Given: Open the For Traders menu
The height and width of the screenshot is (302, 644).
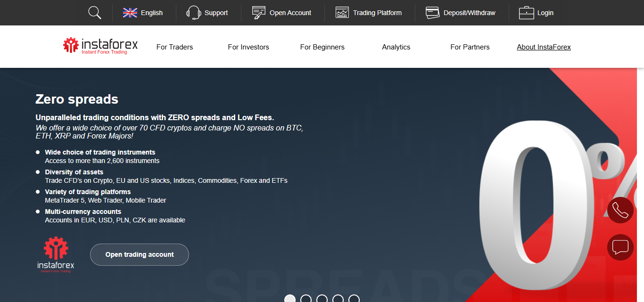Looking at the screenshot, I should [x=175, y=47].
